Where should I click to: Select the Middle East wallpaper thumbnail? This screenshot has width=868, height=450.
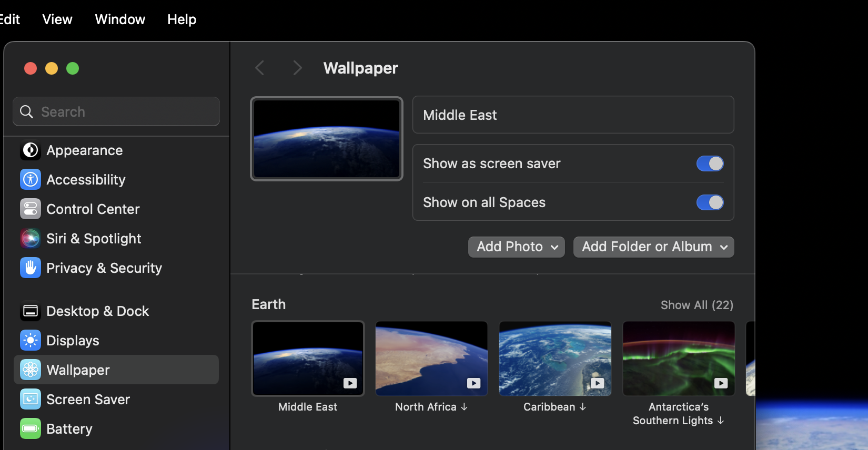(308, 359)
